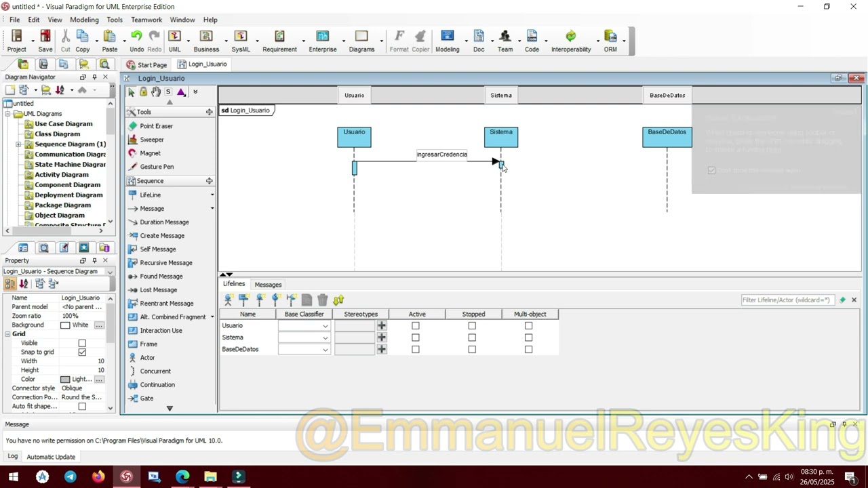Screen dimensions: 868x488
Task: Click the Copy toolbar icon
Action: click(x=83, y=41)
